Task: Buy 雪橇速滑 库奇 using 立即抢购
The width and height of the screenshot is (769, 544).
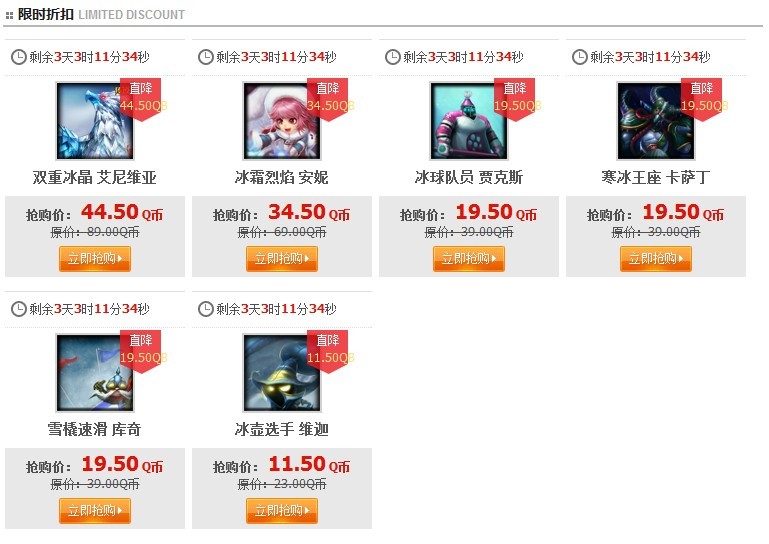Action: [x=95, y=511]
